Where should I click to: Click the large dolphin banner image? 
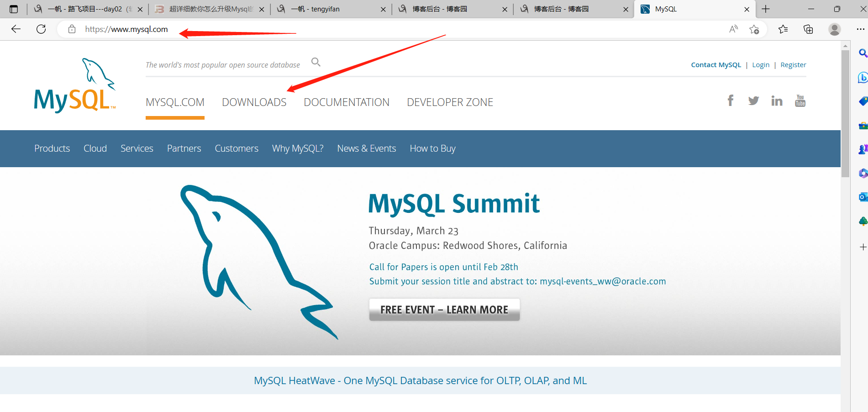pyautogui.click(x=259, y=262)
